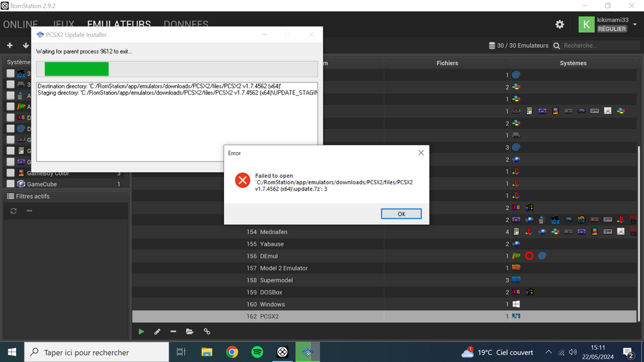Close the Error dialog with X
The image size is (644, 362).
point(421,153)
